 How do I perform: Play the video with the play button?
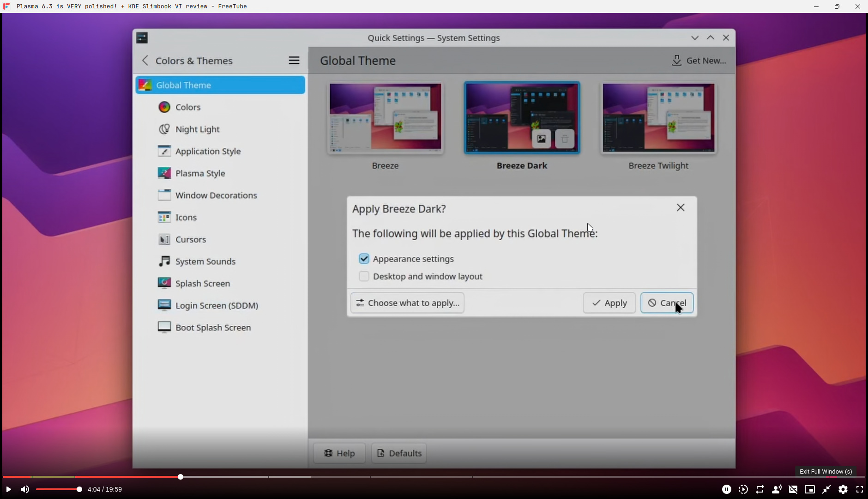[8, 489]
